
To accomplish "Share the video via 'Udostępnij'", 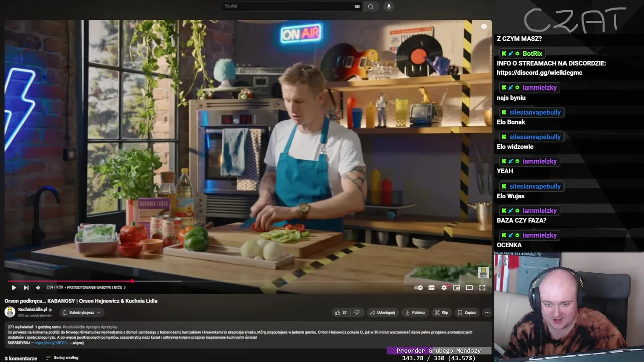I will coord(382,312).
